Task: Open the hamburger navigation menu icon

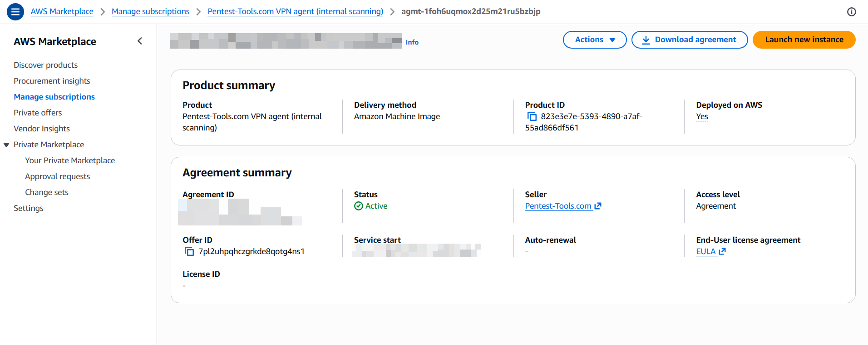Action: 15,12
